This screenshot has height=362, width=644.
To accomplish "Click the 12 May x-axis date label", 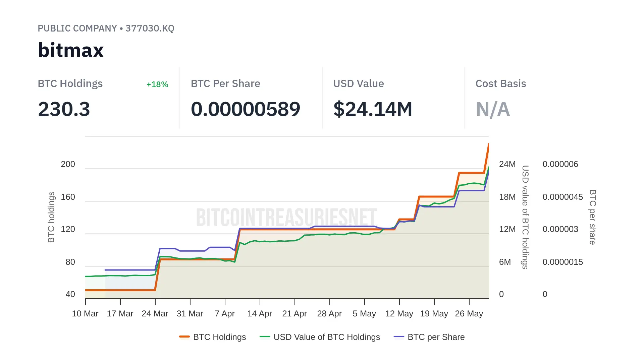I will (x=399, y=314).
